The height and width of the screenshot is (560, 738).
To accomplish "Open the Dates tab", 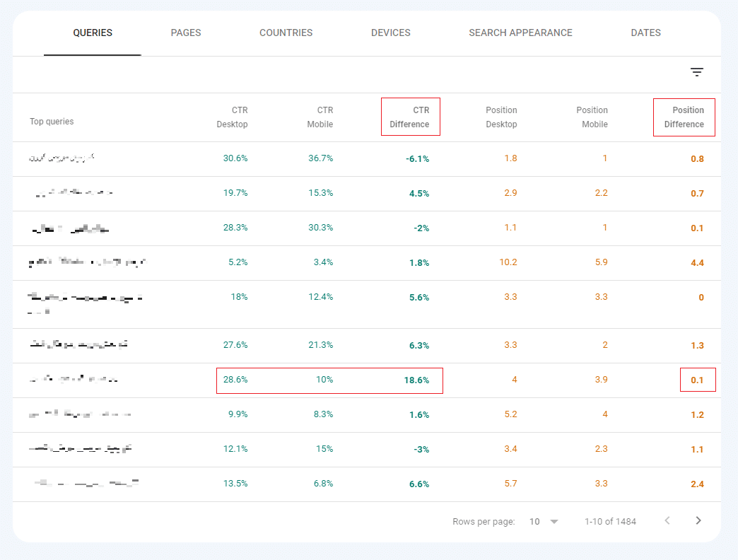I will 645,33.
